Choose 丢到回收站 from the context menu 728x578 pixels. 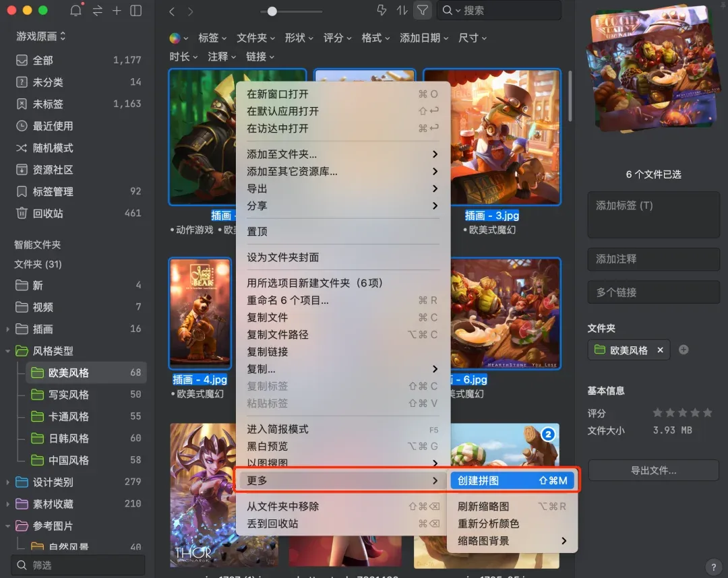tap(342, 523)
